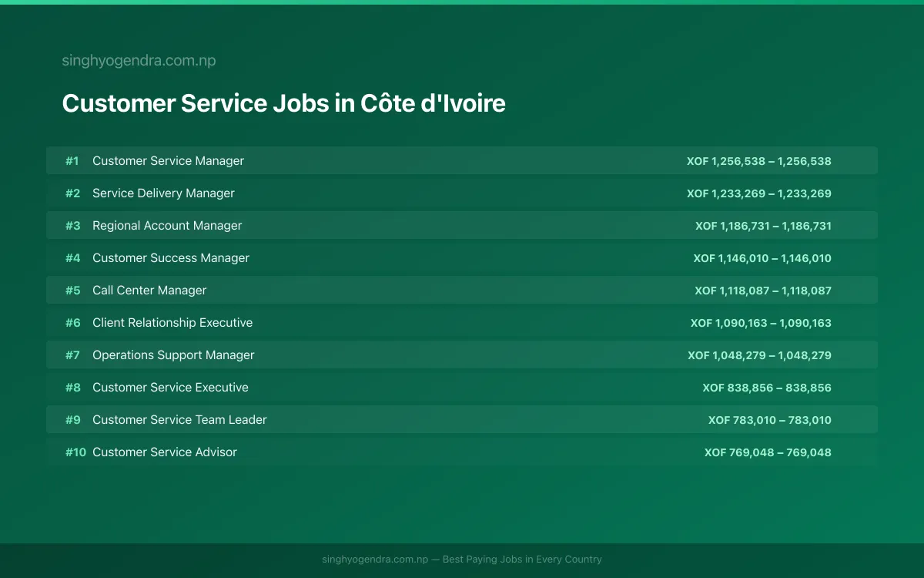Click the salary XOF 1,118,087 – 1,118,087

pos(763,291)
